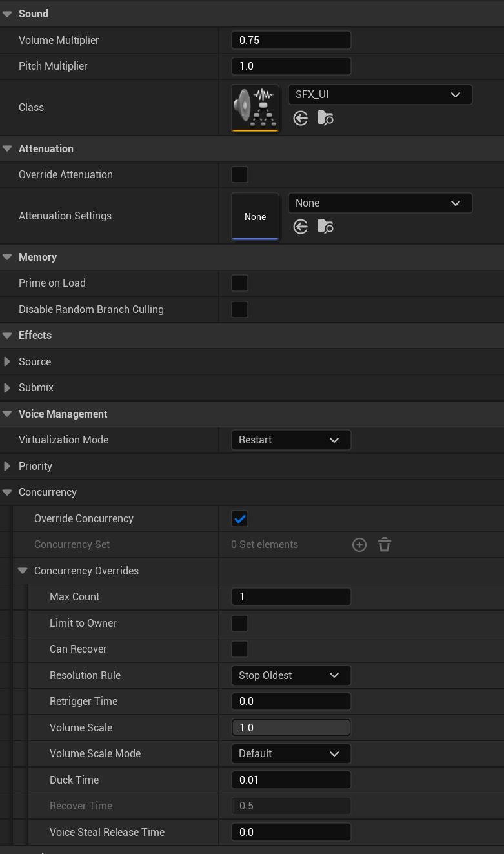Click the Volume Multiplier field showing 0.75

pos(291,40)
